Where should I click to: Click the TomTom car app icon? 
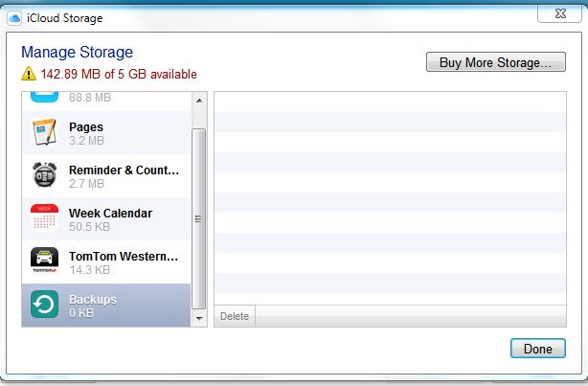44,261
